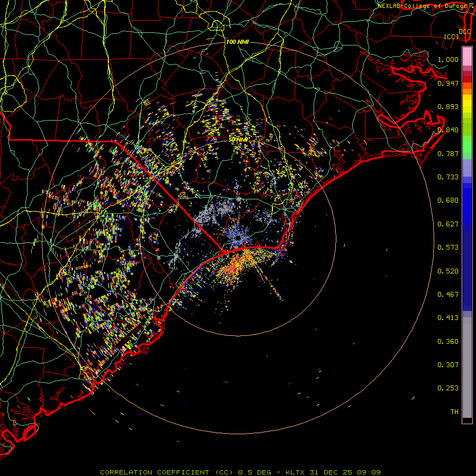Select the 0.840 scale value
Image resolution: width=476 pixels, height=476 pixels.
(448, 130)
